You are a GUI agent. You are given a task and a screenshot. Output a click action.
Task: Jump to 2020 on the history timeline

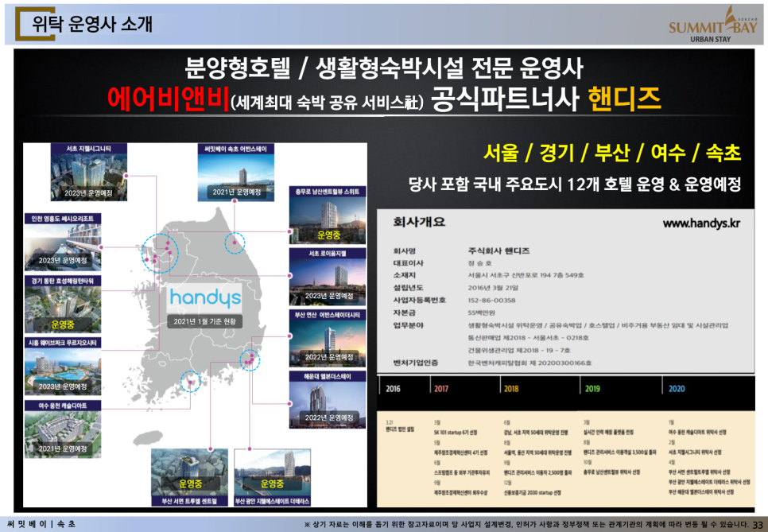[677, 389]
